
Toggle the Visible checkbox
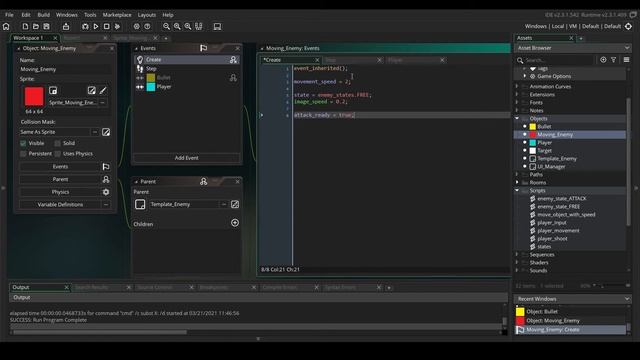[23, 143]
